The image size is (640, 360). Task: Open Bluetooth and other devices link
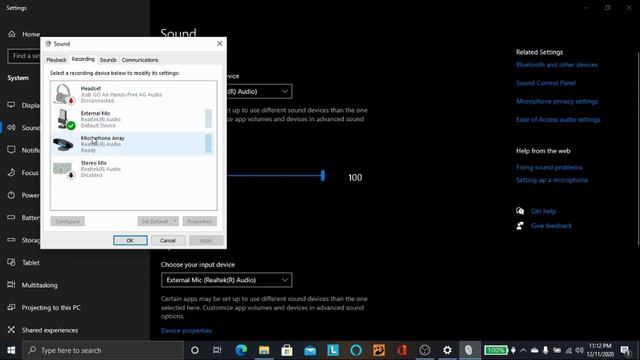557,65
